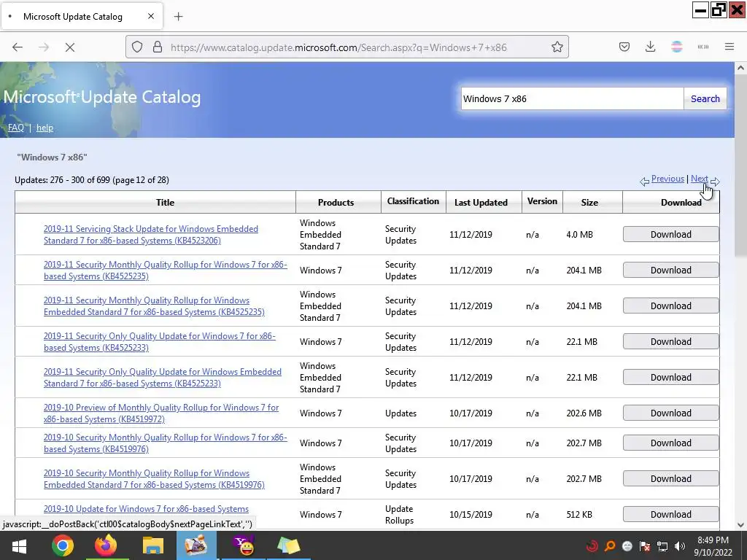Open a new tab with the plus button
747x560 pixels.
click(178, 17)
